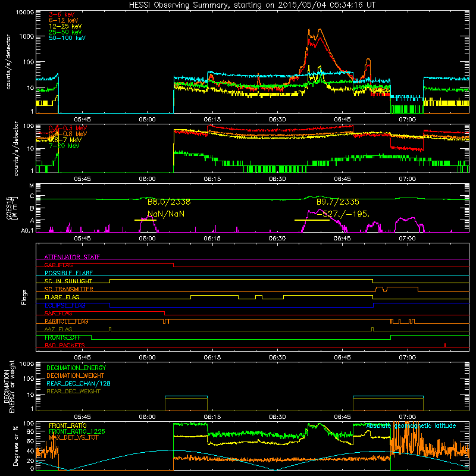The image size is (476, 476).
Task: Click the Absolute geomagnetic latitude label
Action: click(x=411, y=425)
